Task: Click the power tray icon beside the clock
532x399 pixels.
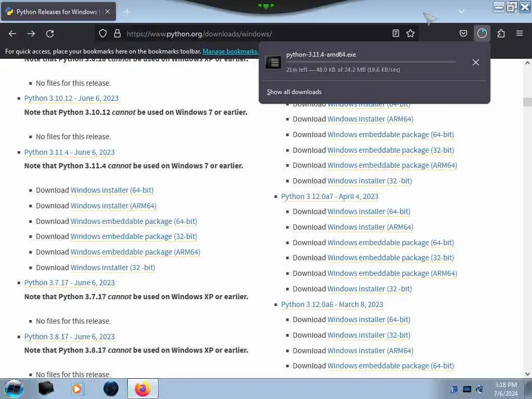Action: click(480, 389)
